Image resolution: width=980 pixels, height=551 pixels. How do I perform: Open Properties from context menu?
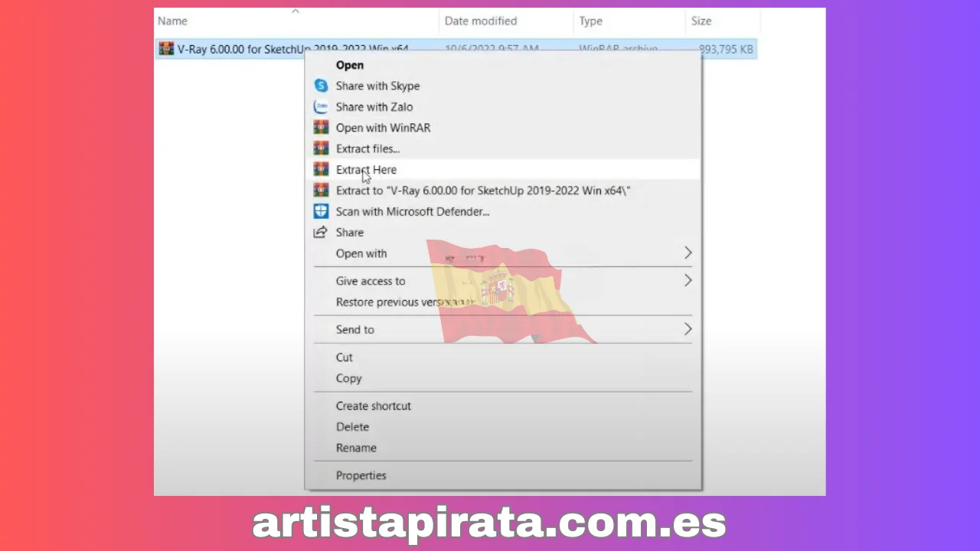(x=361, y=475)
